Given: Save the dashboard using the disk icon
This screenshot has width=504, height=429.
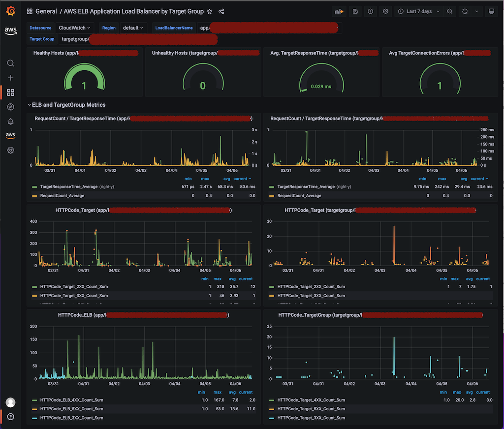Looking at the screenshot, I should point(355,11).
